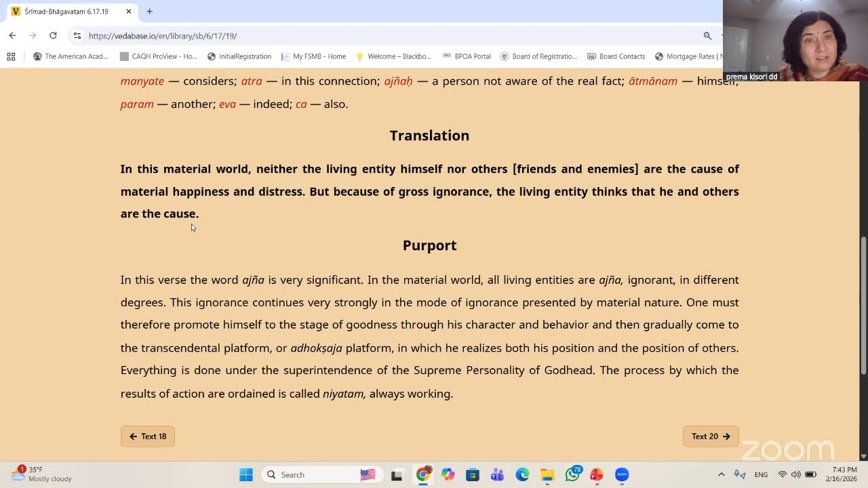Click the Purport heading
The width and height of the screenshot is (868, 488).
429,245
